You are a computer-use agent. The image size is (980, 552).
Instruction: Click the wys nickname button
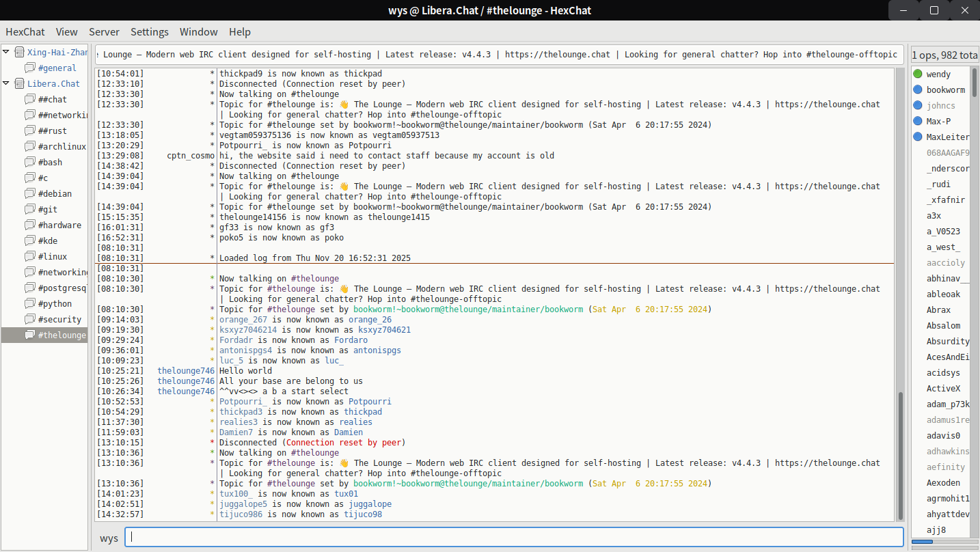(x=109, y=538)
